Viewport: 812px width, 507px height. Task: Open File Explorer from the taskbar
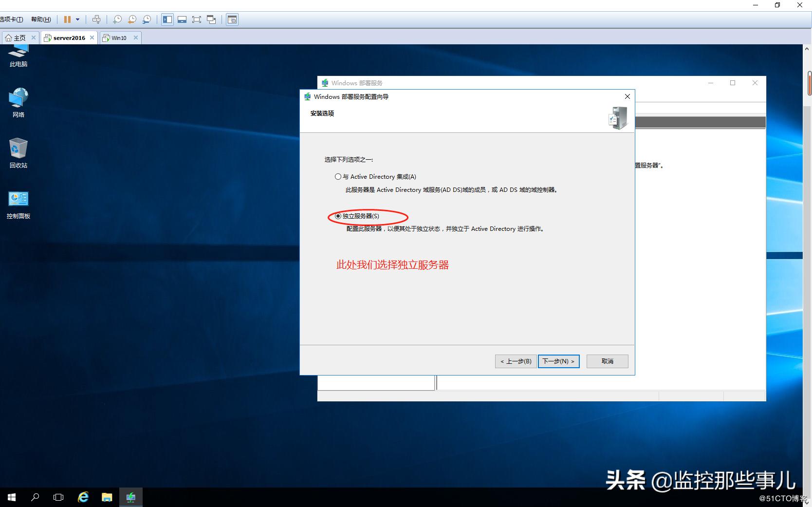tap(107, 497)
